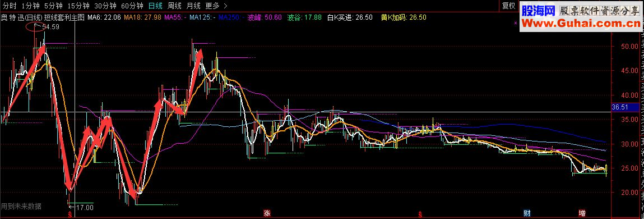This screenshot has height=219, width=644.
Task: Click the magenta MA55 label
Action: click(x=176, y=17)
